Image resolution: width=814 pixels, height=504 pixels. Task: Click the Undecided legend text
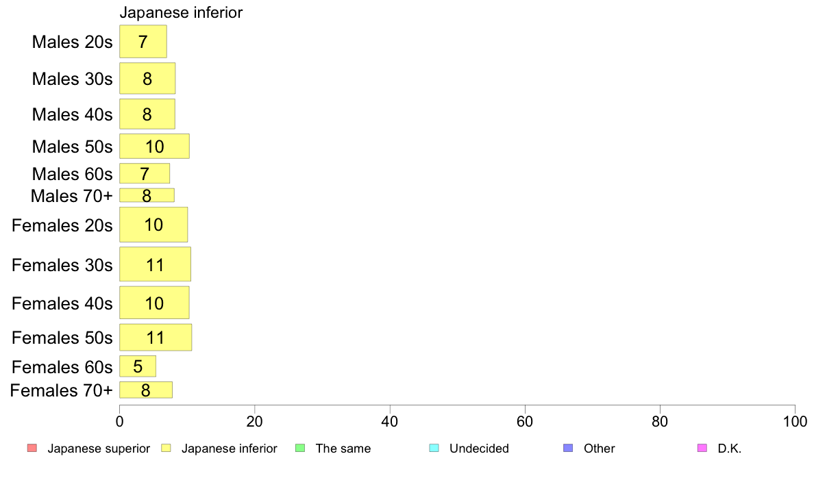479,449
